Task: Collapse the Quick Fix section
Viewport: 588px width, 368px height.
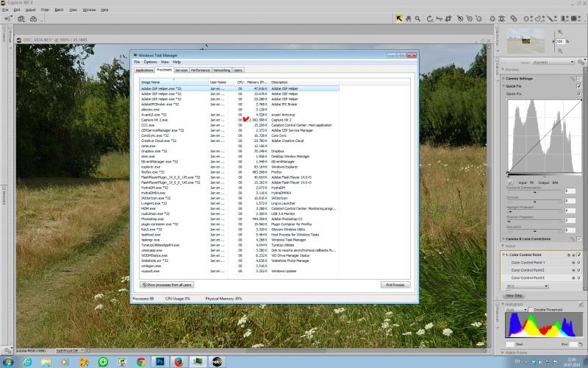Action: tap(503, 86)
